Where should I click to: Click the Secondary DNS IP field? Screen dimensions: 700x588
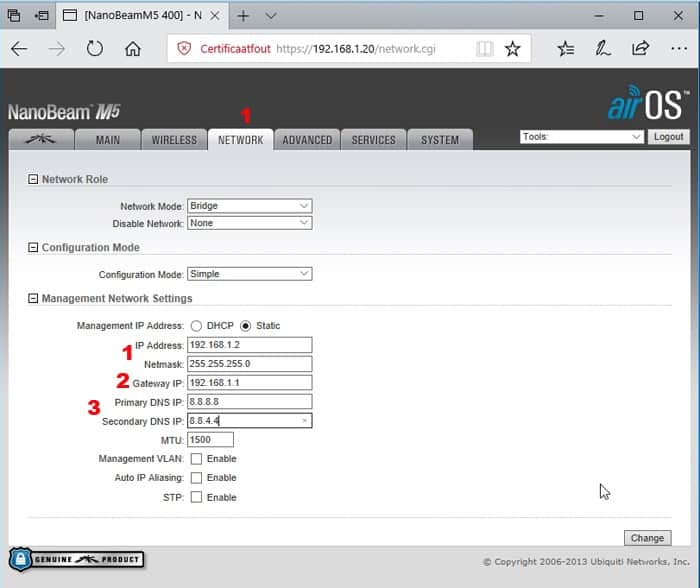250,421
